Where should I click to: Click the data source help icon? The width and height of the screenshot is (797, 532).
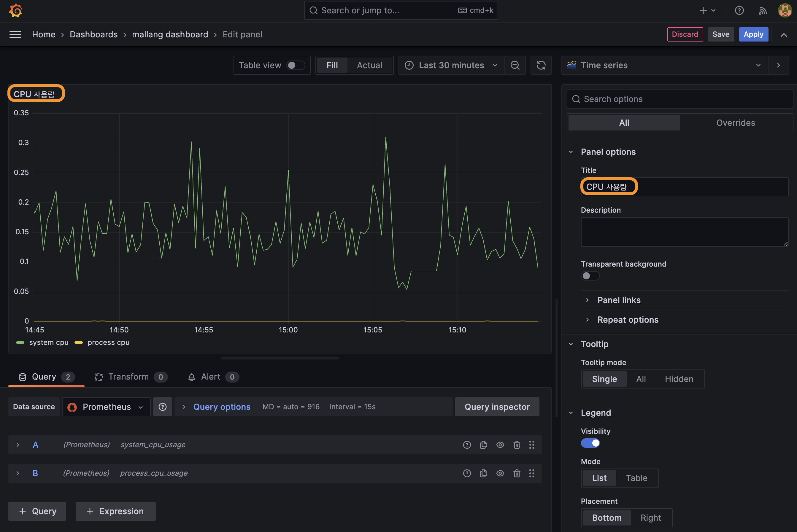163,407
